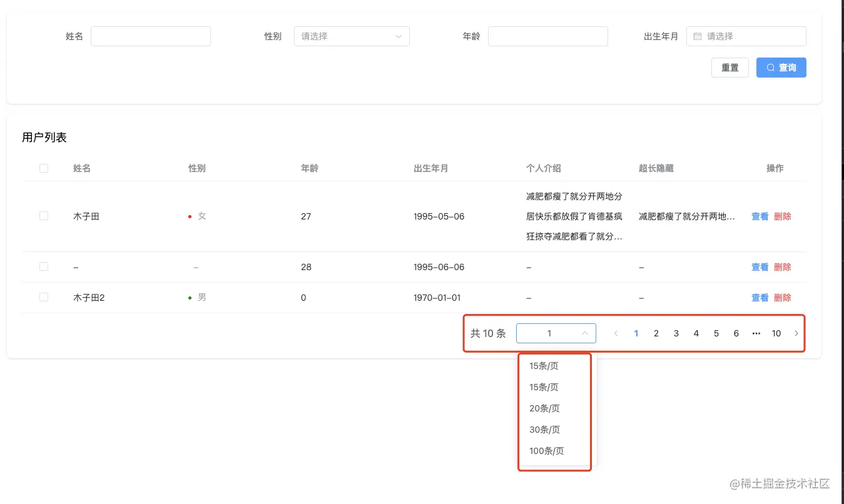Collapse the page-size select showing 1
Viewport: 844px width, 504px height.
(556, 333)
